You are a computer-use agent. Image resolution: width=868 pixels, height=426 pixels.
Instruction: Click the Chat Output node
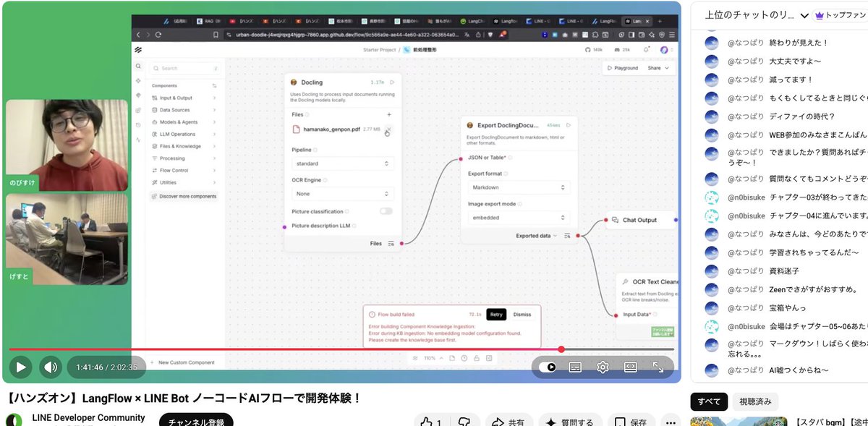pos(639,220)
